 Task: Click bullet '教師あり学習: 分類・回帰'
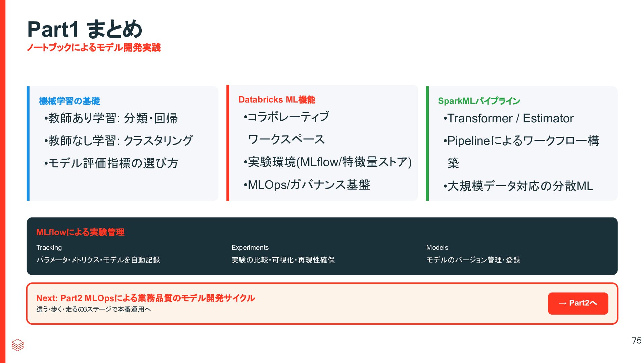click(111, 118)
